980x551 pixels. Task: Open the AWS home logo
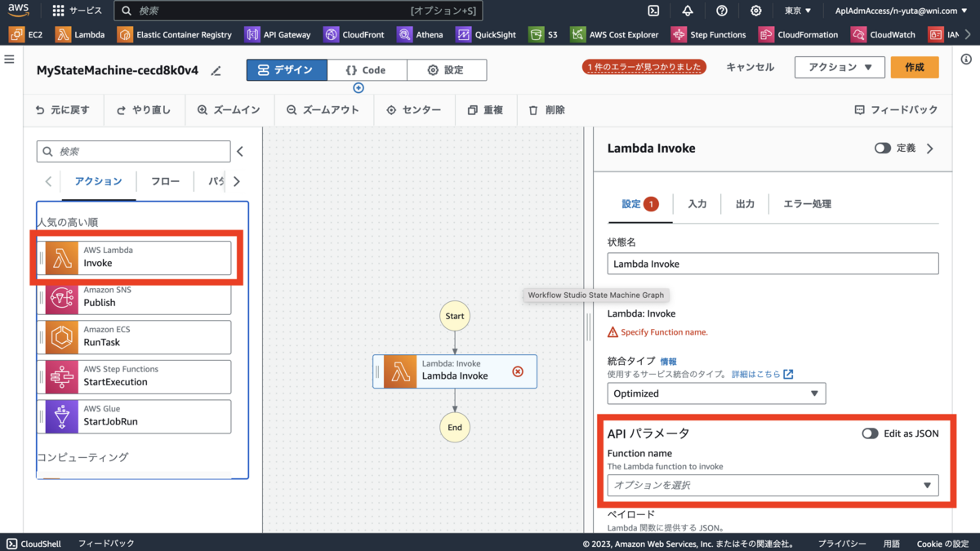(x=19, y=11)
